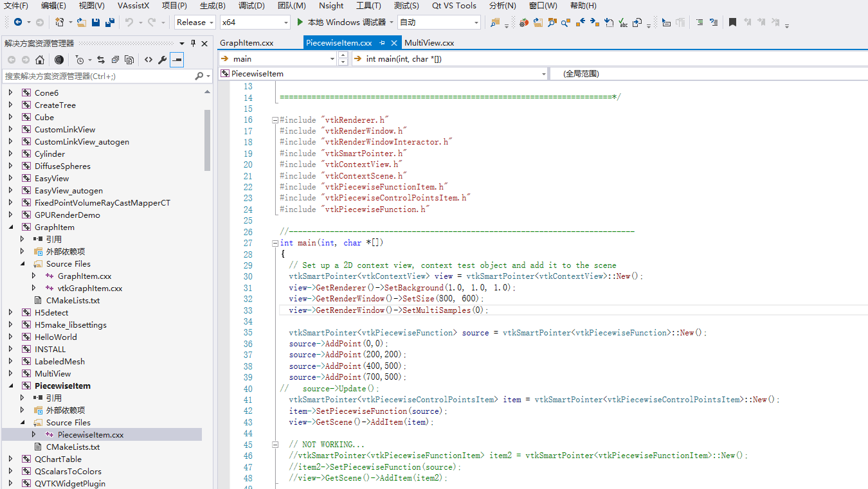This screenshot has width=868, height=489.
Task: Select PiecewiseItem.cxx in the tree
Action: pyautogui.click(x=90, y=435)
